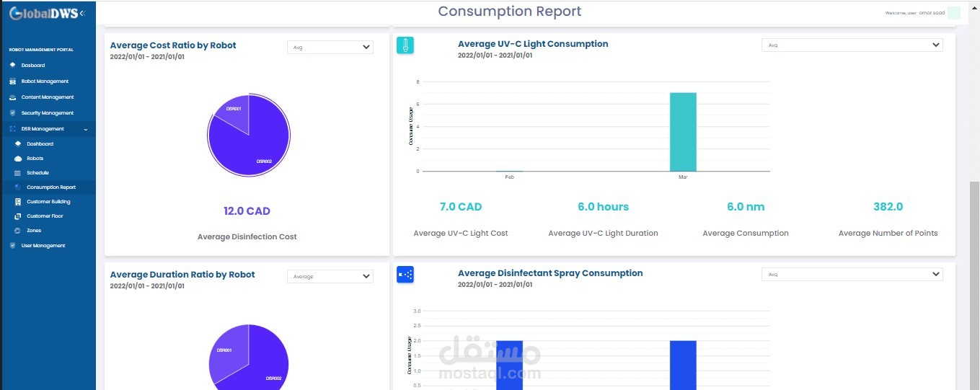Image resolution: width=980 pixels, height=390 pixels.
Task: Go to the Customer Building page
Action: click(48, 202)
